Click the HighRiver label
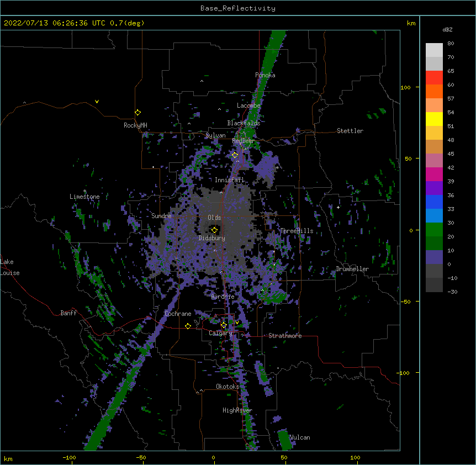The height and width of the screenshot is (465, 476). coord(237,410)
